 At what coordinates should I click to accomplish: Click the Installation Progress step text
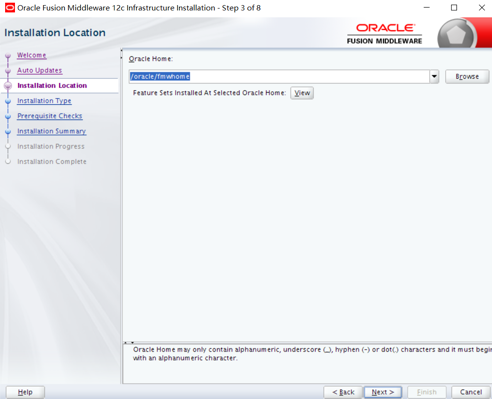coord(51,146)
